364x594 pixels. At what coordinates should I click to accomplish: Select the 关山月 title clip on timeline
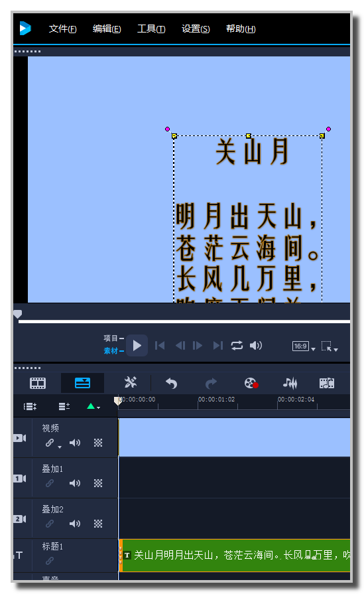(x=235, y=556)
